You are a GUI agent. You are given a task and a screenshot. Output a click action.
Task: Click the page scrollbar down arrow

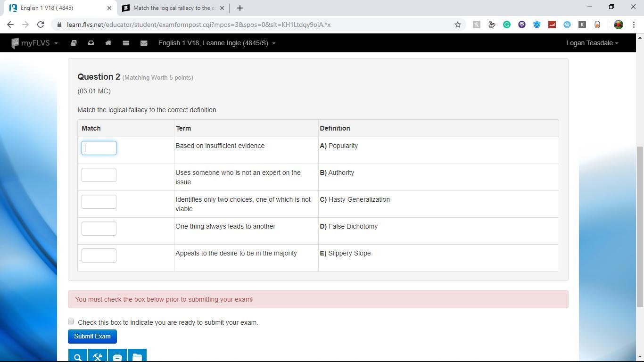click(640, 357)
